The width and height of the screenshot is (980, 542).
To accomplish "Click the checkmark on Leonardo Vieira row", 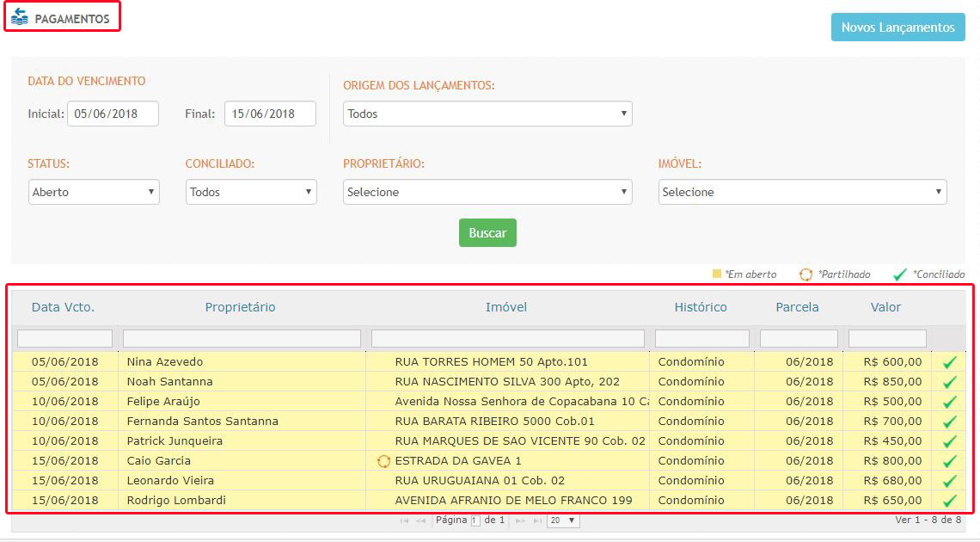I will [949, 481].
